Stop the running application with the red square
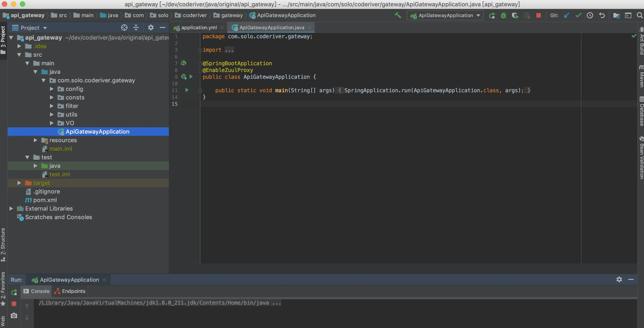Screen dimensions: 644x328 click(538, 16)
